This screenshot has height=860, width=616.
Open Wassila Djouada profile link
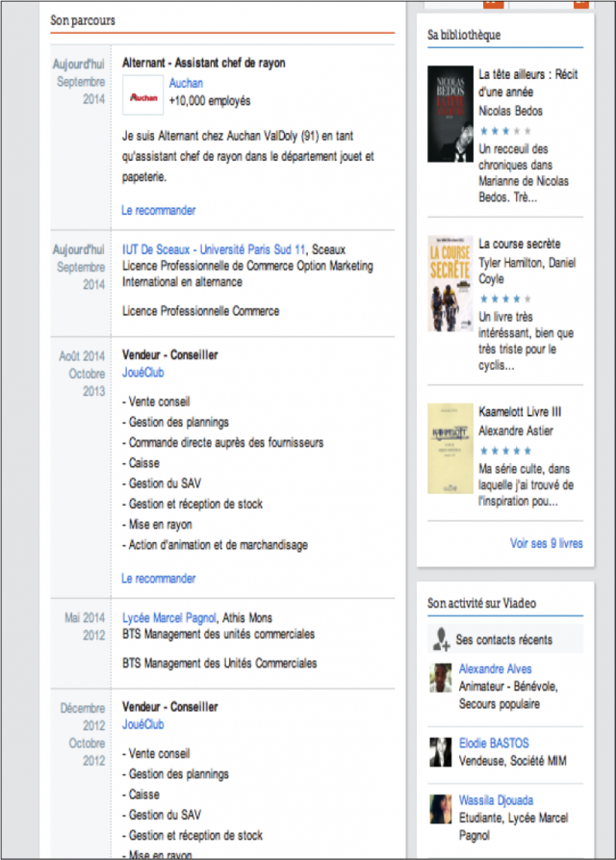coord(496,799)
